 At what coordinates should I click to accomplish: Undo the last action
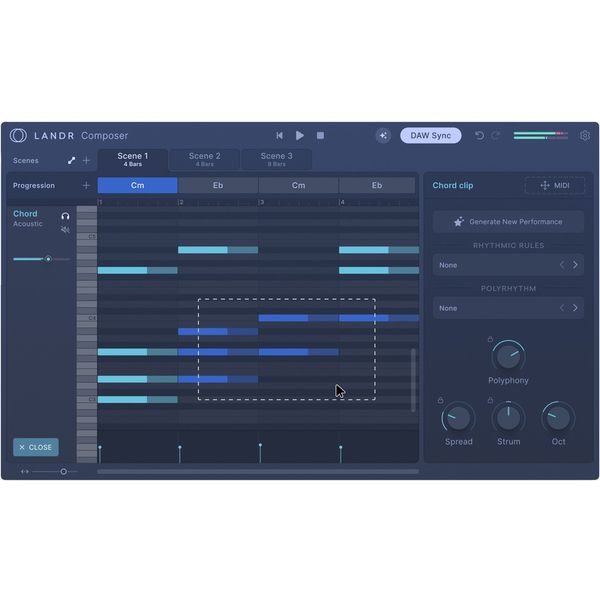click(x=479, y=135)
